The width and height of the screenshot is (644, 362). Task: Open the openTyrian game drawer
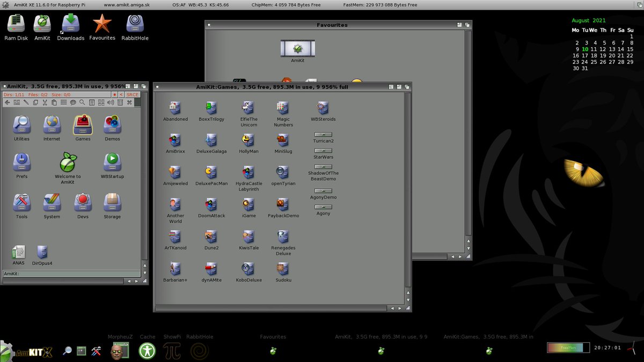pyautogui.click(x=283, y=175)
